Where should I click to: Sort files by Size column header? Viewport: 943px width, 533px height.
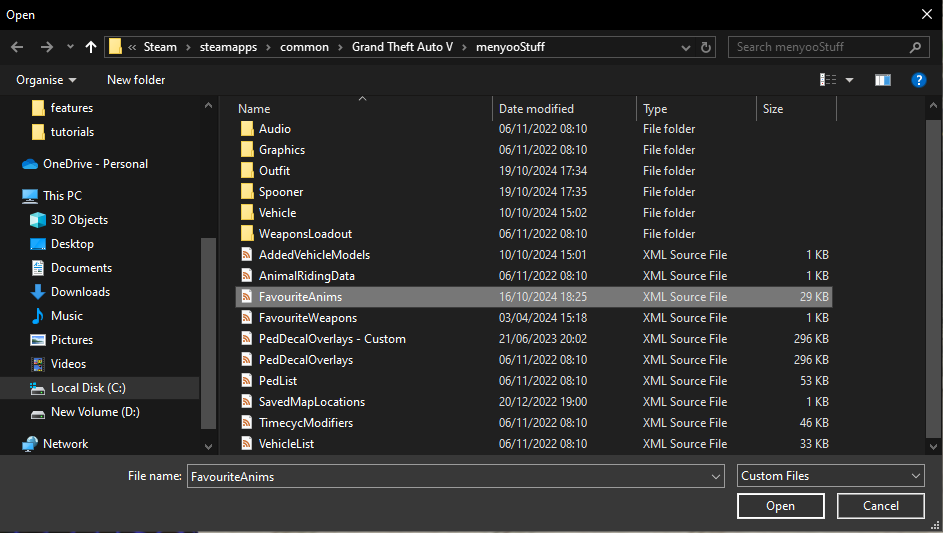(x=773, y=109)
